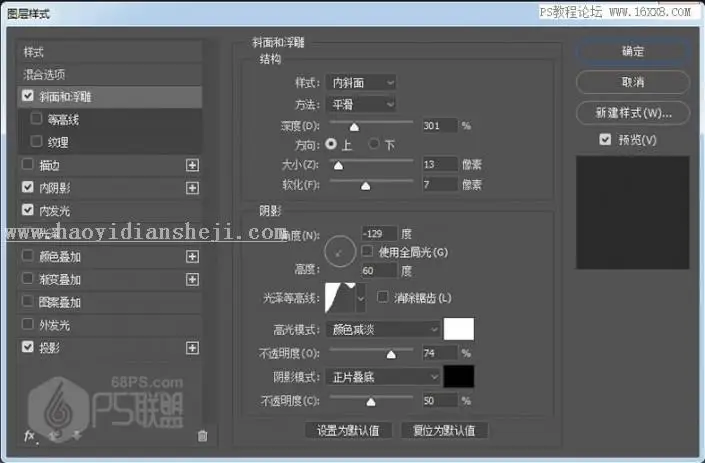Screen dimensions: 705x463
Task: Click the size value field 13
Action: pos(440,164)
